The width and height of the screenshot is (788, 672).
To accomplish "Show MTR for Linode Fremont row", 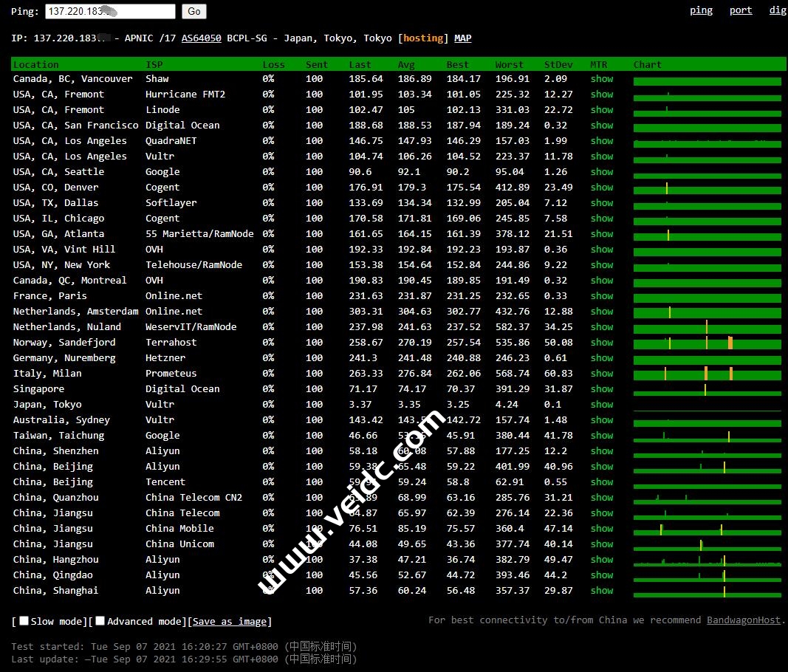I will pyautogui.click(x=602, y=110).
